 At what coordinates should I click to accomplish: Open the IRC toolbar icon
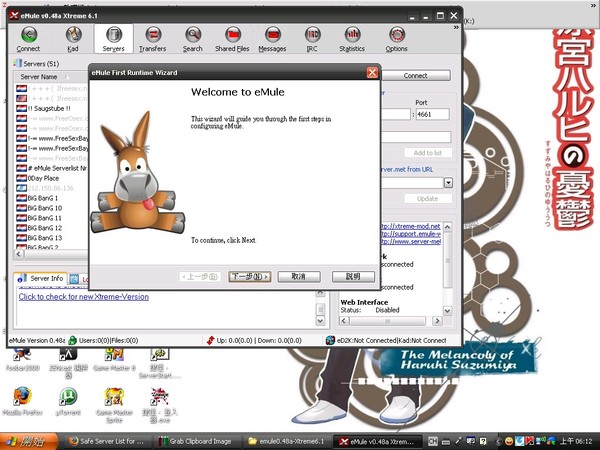pyautogui.click(x=312, y=39)
